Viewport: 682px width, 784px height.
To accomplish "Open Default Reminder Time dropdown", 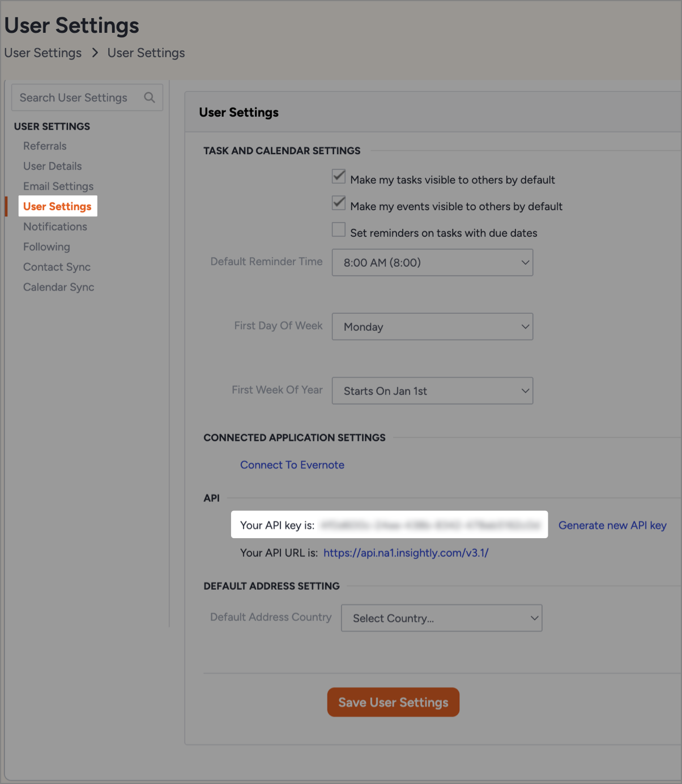I will pyautogui.click(x=432, y=263).
